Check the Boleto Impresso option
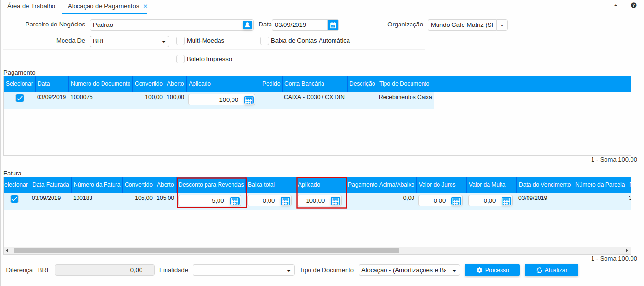644x286 pixels. [x=180, y=59]
